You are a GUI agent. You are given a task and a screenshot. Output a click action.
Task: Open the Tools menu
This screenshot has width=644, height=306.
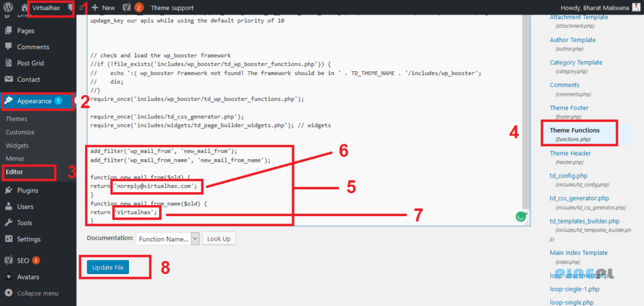[25, 223]
